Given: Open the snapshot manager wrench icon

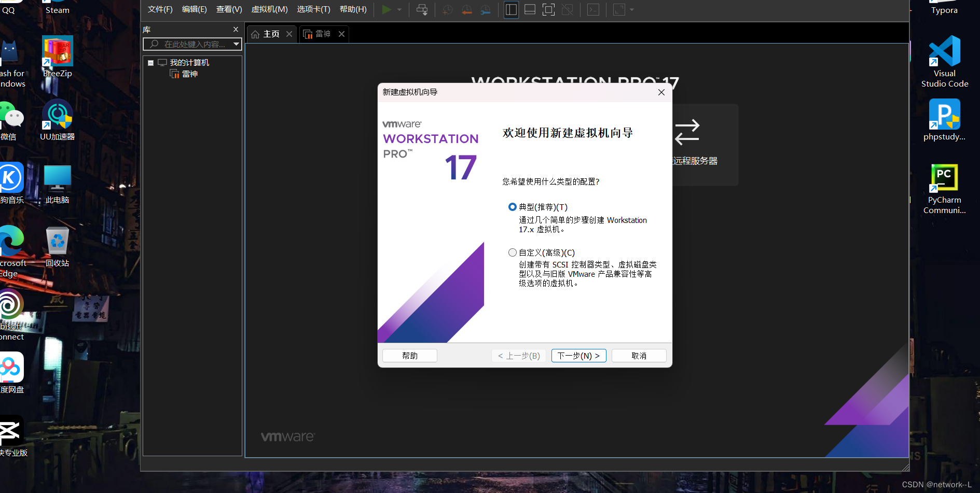Looking at the screenshot, I should click(x=486, y=9).
